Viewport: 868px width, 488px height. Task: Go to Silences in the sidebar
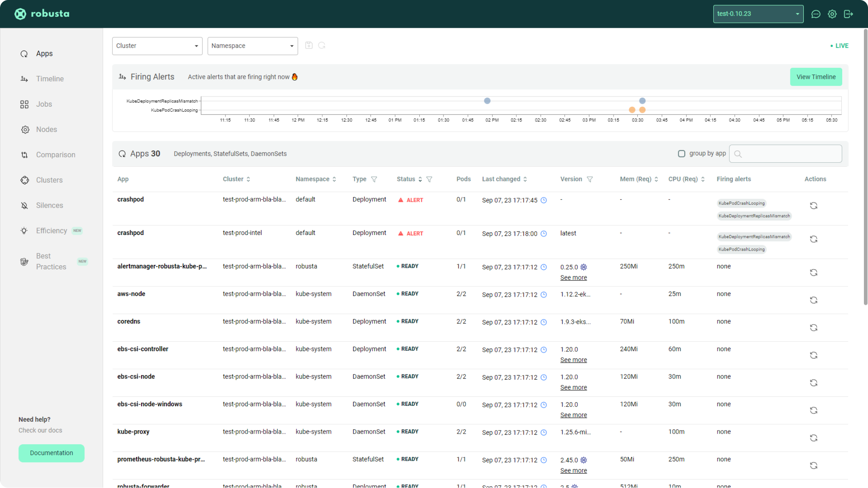coord(49,205)
